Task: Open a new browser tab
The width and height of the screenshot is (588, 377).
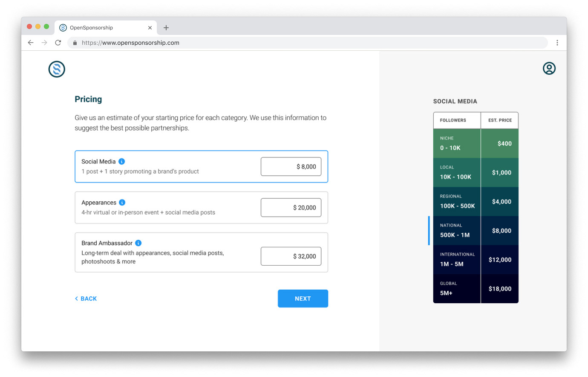Action: coord(166,28)
